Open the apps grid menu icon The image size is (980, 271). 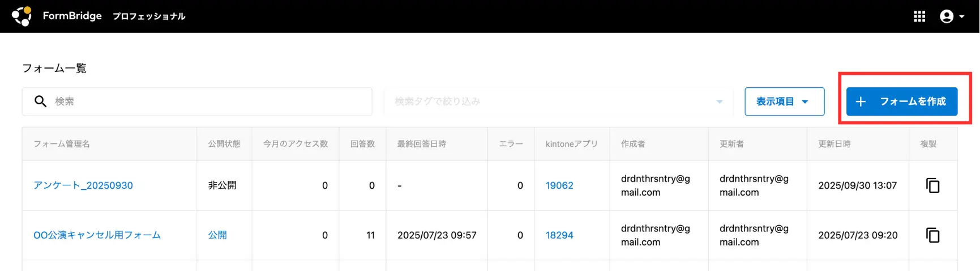coord(919,16)
